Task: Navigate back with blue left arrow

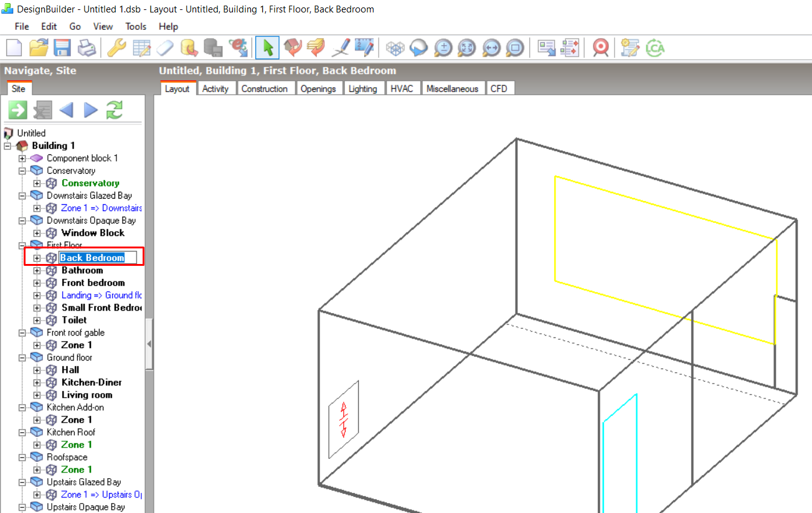Action: 66,110
